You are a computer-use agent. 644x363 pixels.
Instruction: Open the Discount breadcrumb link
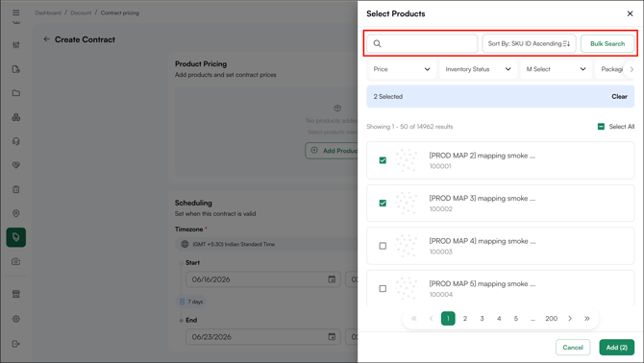pyautogui.click(x=81, y=12)
